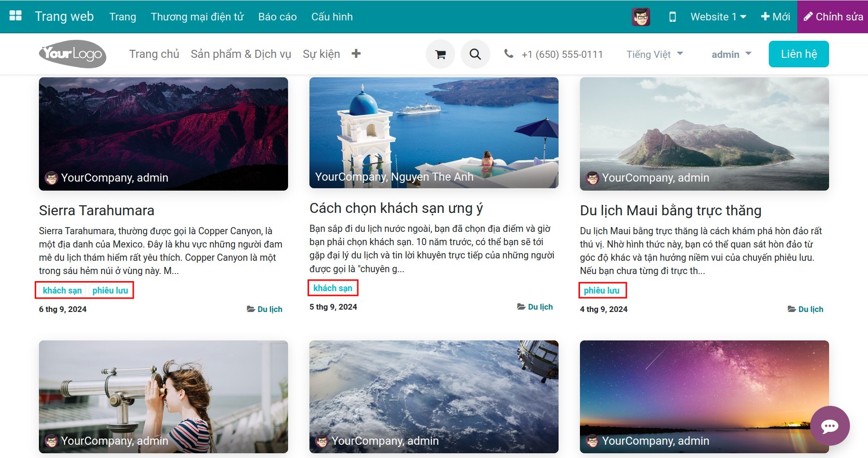Open the live chat bubble
This screenshot has height=458, width=868.
pos(830,426)
